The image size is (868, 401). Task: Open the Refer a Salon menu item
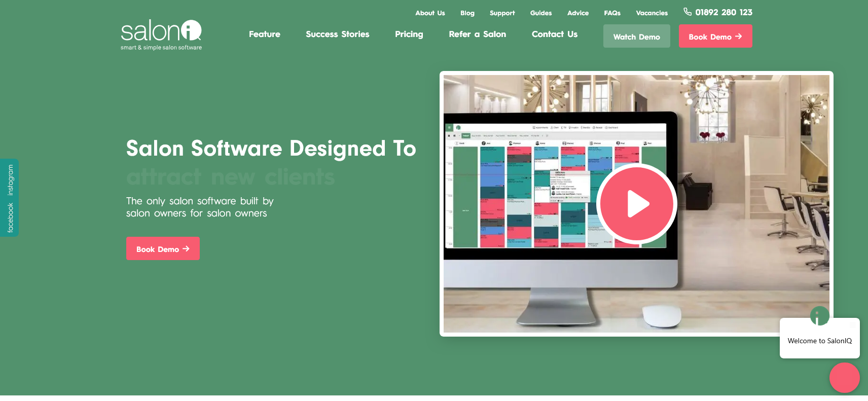pyautogui.click(x=478, y=34)
